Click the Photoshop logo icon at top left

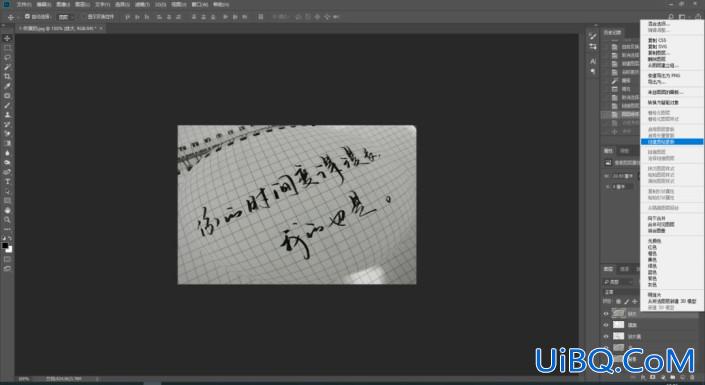(x=6, y=4)
